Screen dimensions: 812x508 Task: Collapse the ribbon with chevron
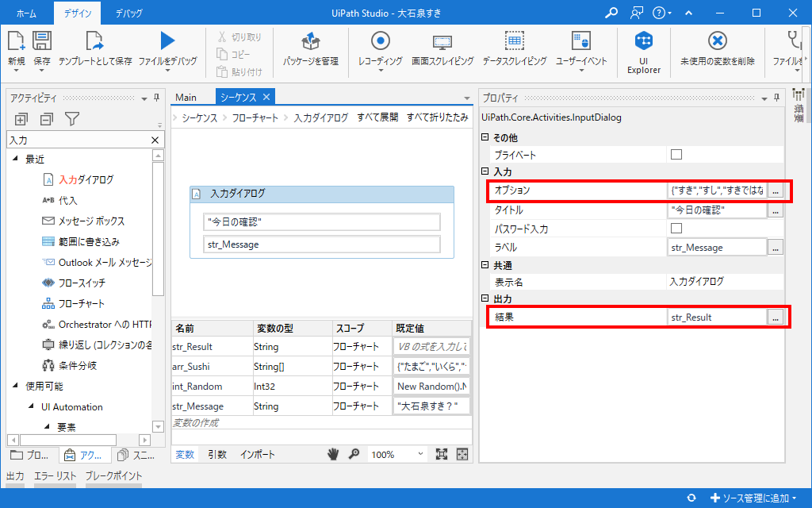(x=689, y=13)
